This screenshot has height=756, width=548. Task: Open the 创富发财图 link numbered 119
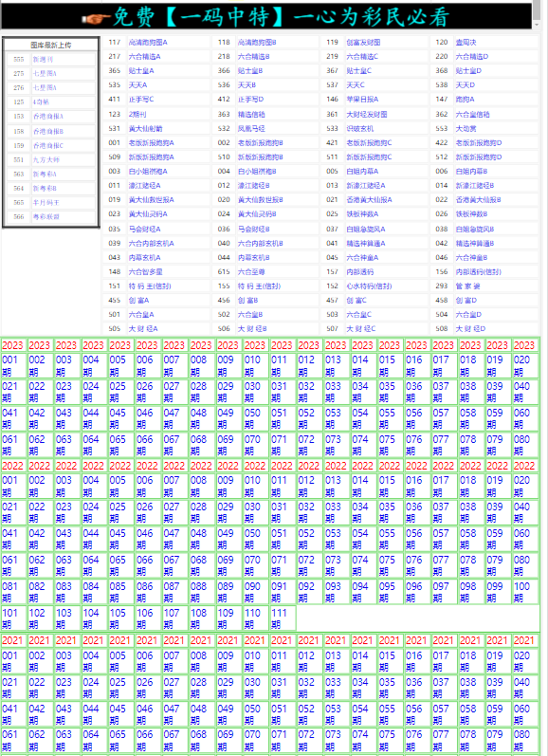363,43
